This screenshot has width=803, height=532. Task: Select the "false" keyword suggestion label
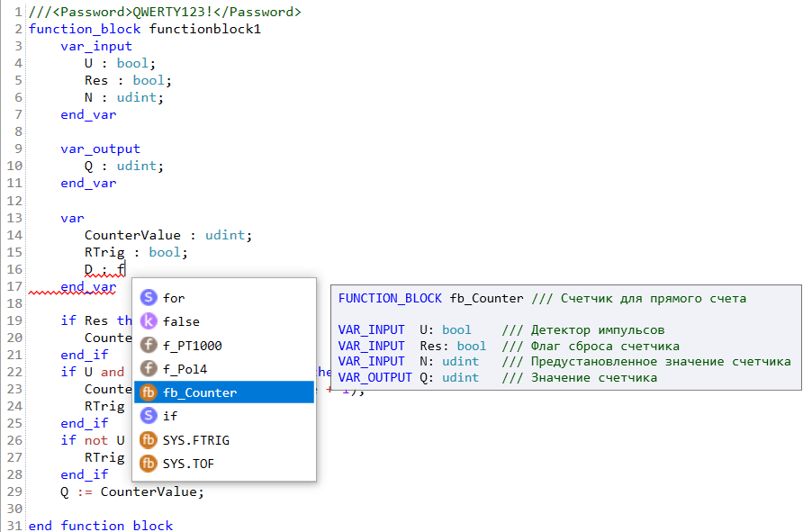(x=182, y=321)
